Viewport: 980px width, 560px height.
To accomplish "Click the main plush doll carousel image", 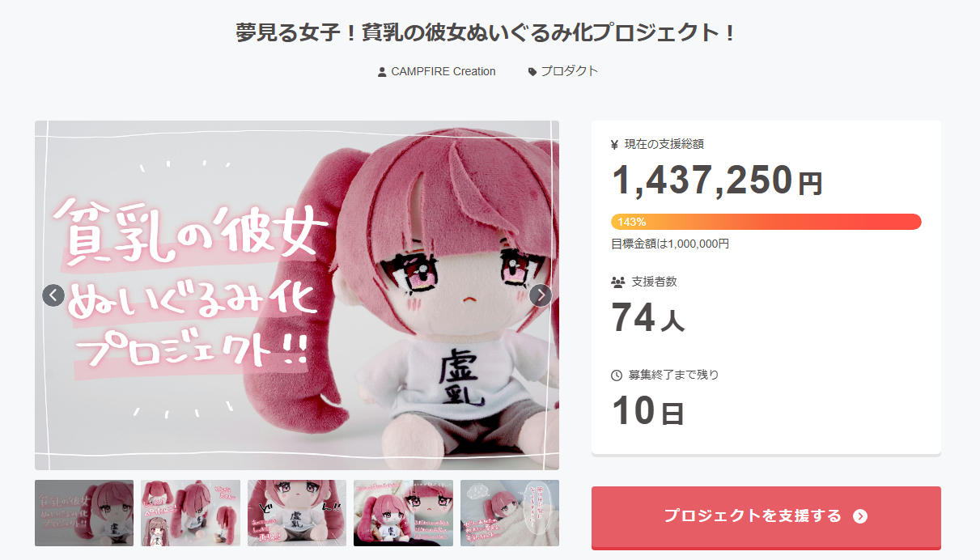I will [x=297, y=295].
